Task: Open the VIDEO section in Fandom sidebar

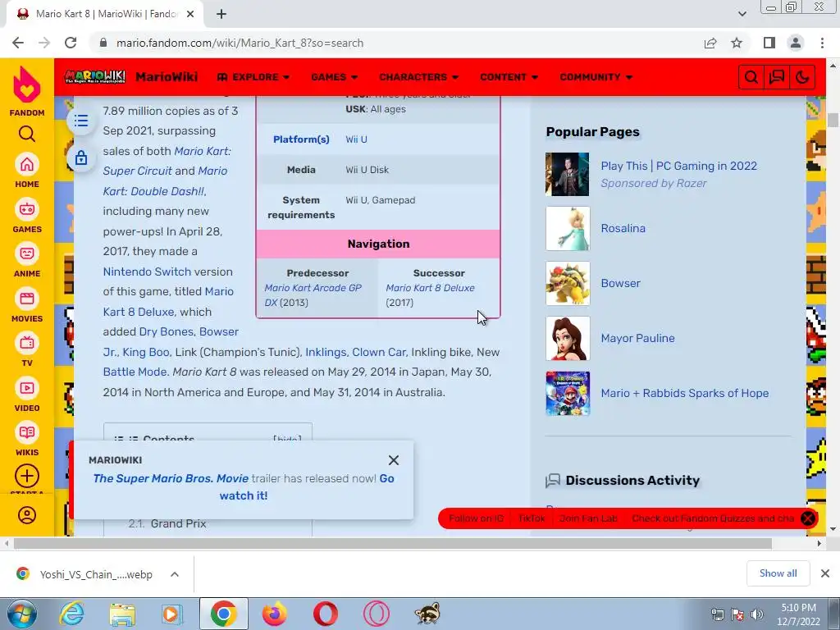Action: [27, 395]
